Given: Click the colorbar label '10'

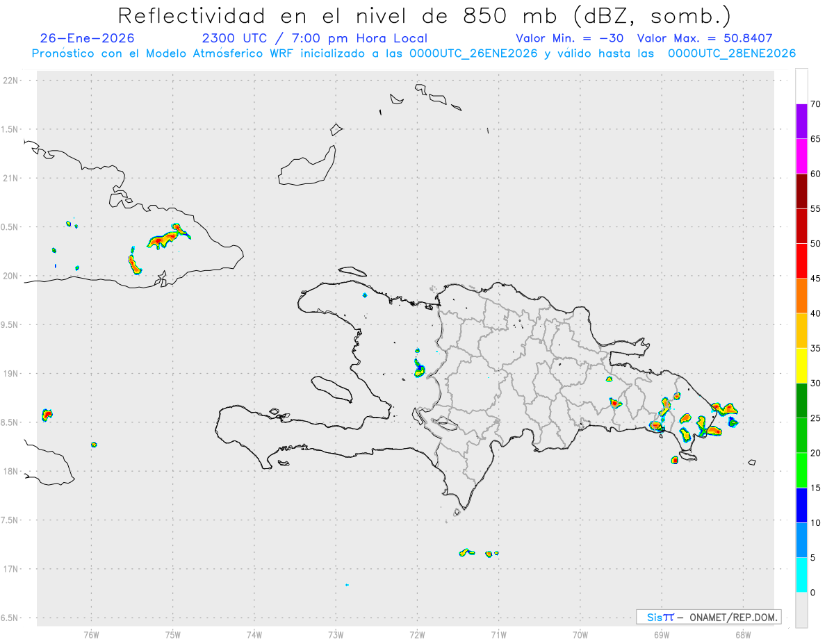Looking at the screenshot, I should 816,522.
